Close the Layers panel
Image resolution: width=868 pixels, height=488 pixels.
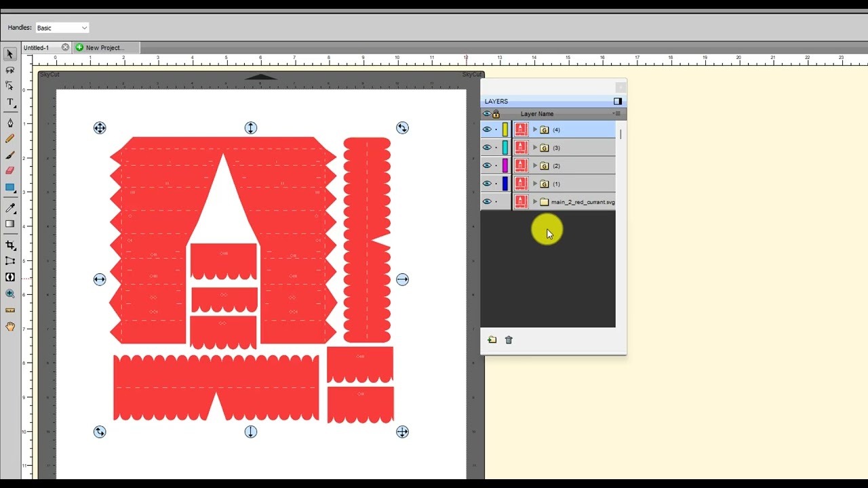(x=620, y=87)
